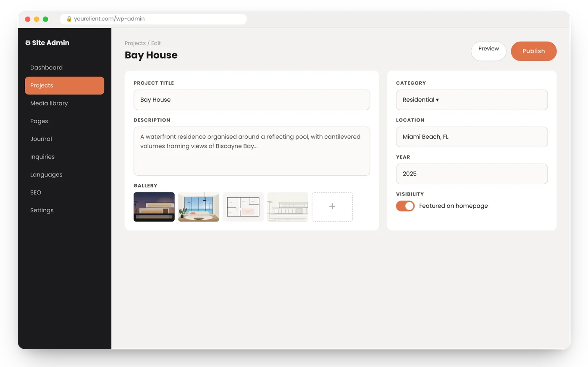588x367 pixels.
Task: Open the Pages section
Action: pyautogui.click(x=65, y=121)
